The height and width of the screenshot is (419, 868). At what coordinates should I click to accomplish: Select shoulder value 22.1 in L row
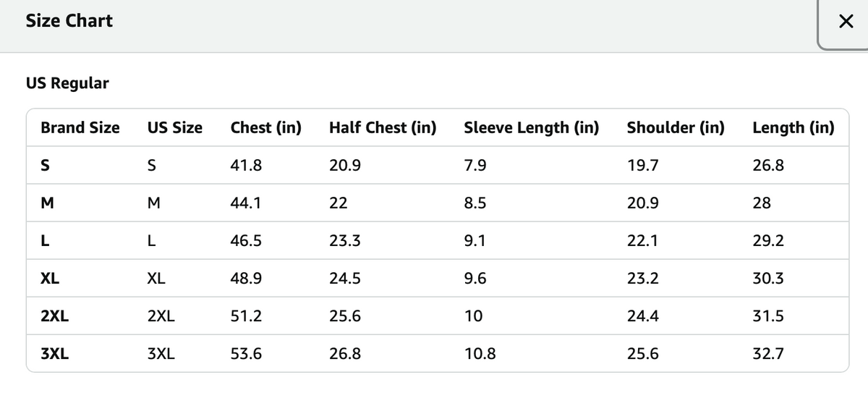click(x=642, y=241)
